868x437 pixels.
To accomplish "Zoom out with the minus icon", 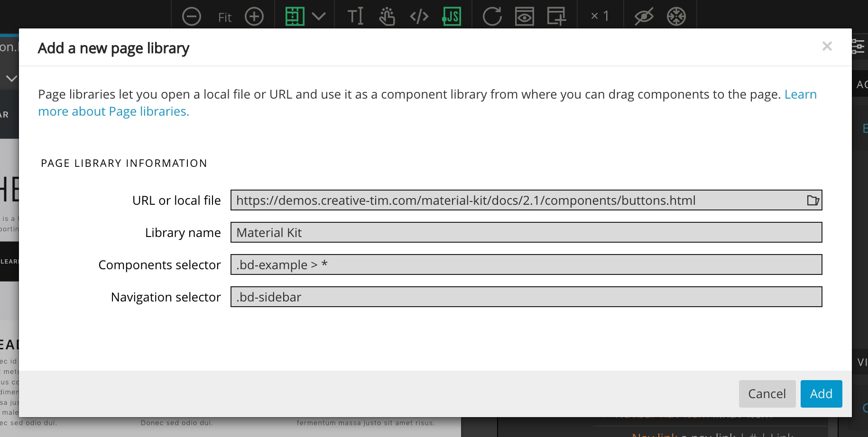I will coord(192,17).
